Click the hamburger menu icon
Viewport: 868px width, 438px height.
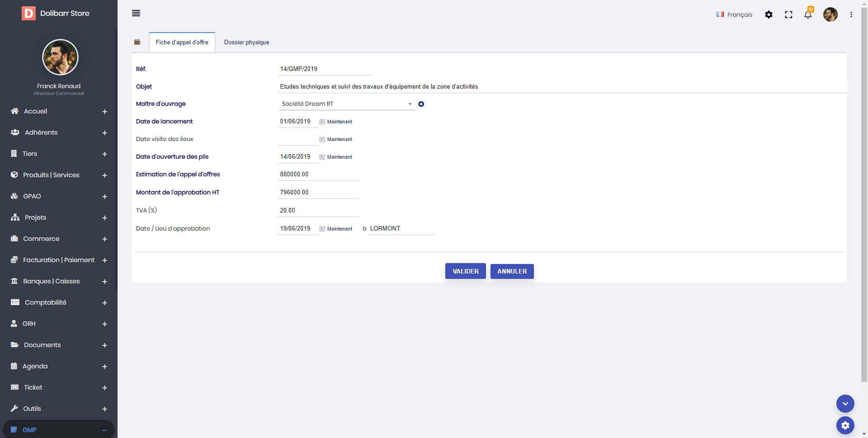136,14
